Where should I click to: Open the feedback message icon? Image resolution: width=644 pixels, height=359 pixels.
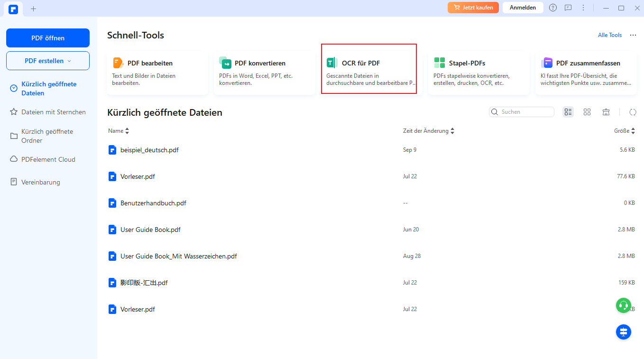coord(568,8)
